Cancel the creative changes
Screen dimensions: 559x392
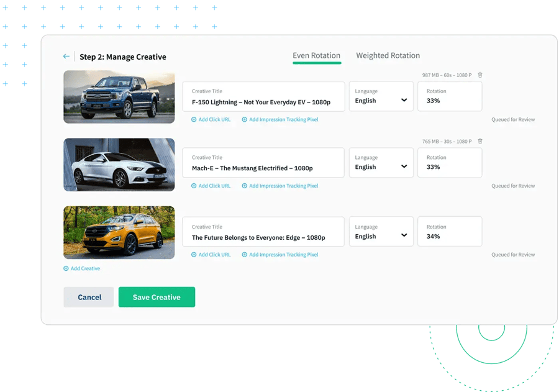coord(89,297)
